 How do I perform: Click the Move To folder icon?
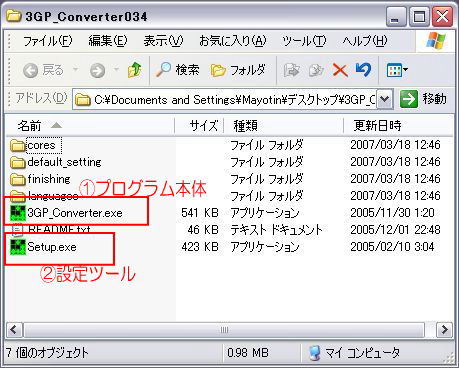291,70
